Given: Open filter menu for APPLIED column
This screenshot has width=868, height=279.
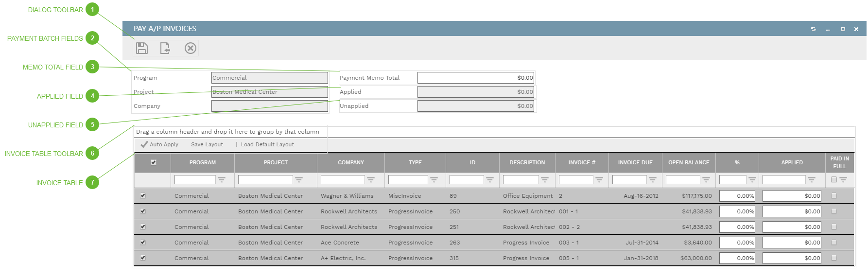Looking at the screenshot, I should pos(812,180).
